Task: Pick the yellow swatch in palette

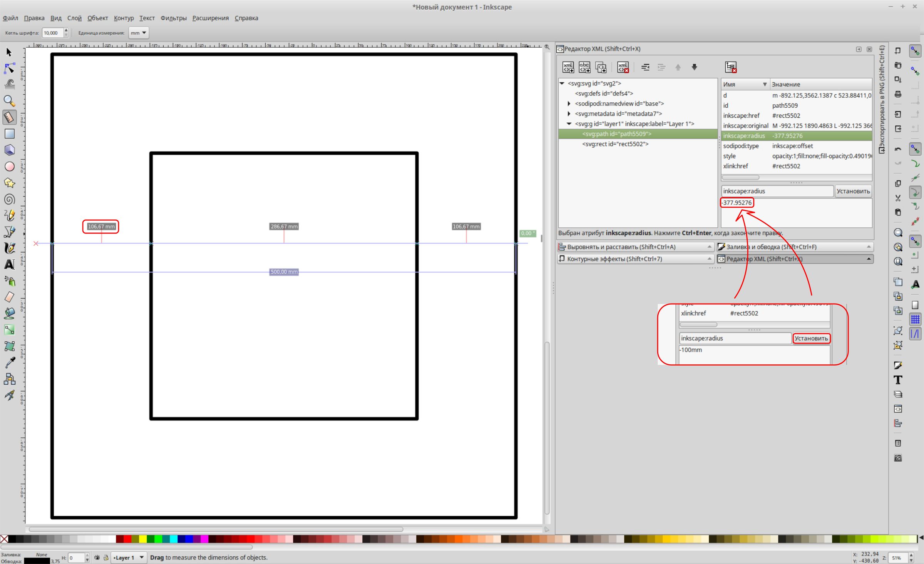Action: point(142,539)
